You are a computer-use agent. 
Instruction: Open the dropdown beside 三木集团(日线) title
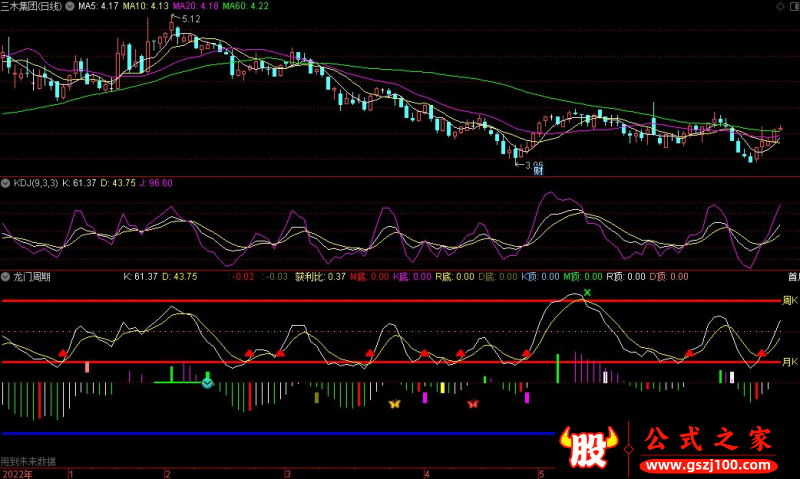pos(67,6)
